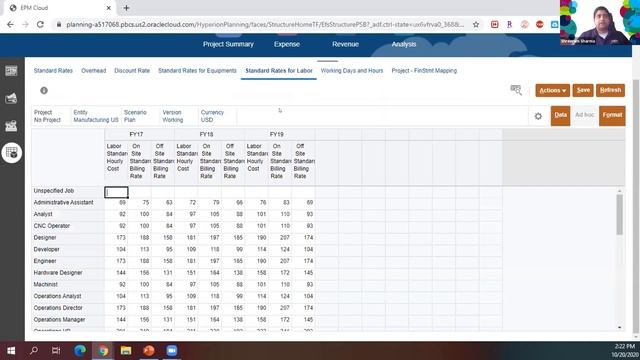Switch to the Overhead tab

coord(93,71)
